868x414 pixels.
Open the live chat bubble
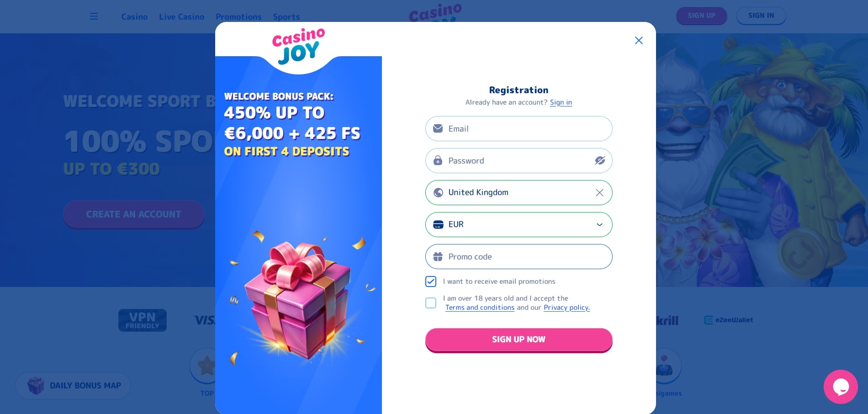(840, 387)
